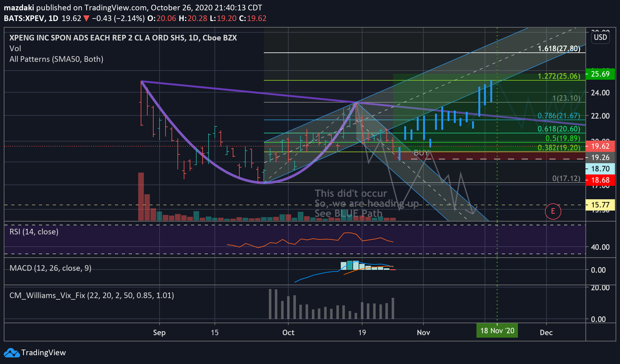The width and height of the screenshot is (620, 364).
Task: Click the Nov label on time axis
Action: click(x=423, y=333)
